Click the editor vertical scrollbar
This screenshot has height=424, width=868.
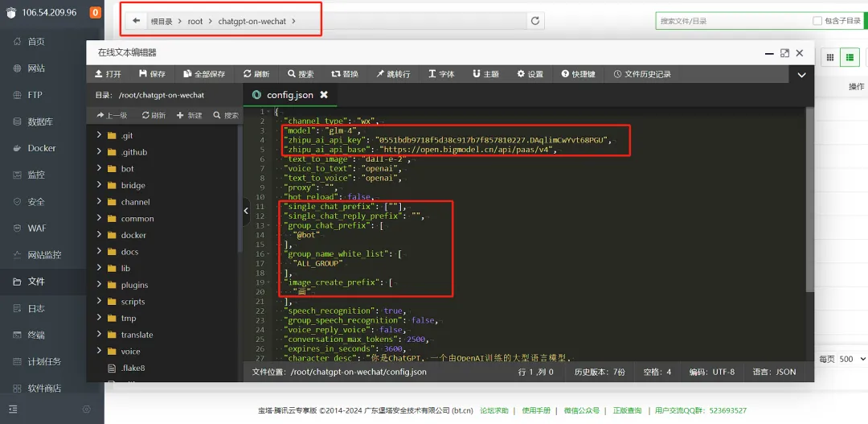809,200
